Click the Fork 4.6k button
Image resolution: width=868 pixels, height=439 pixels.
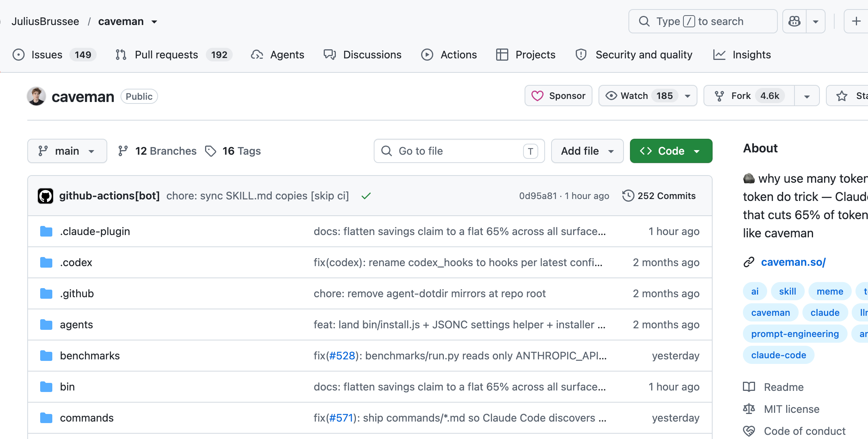tap(749, 96)
